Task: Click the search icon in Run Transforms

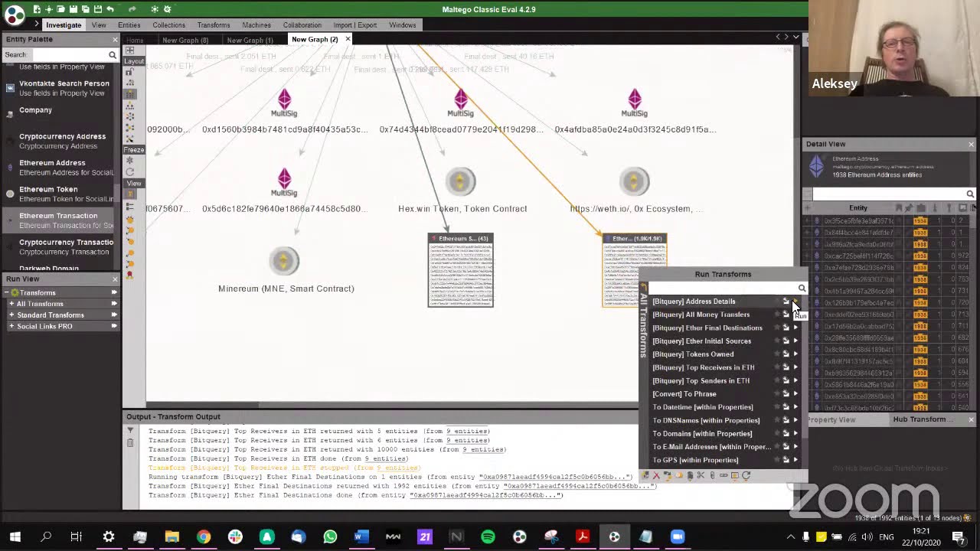Action: coord(802,289)
